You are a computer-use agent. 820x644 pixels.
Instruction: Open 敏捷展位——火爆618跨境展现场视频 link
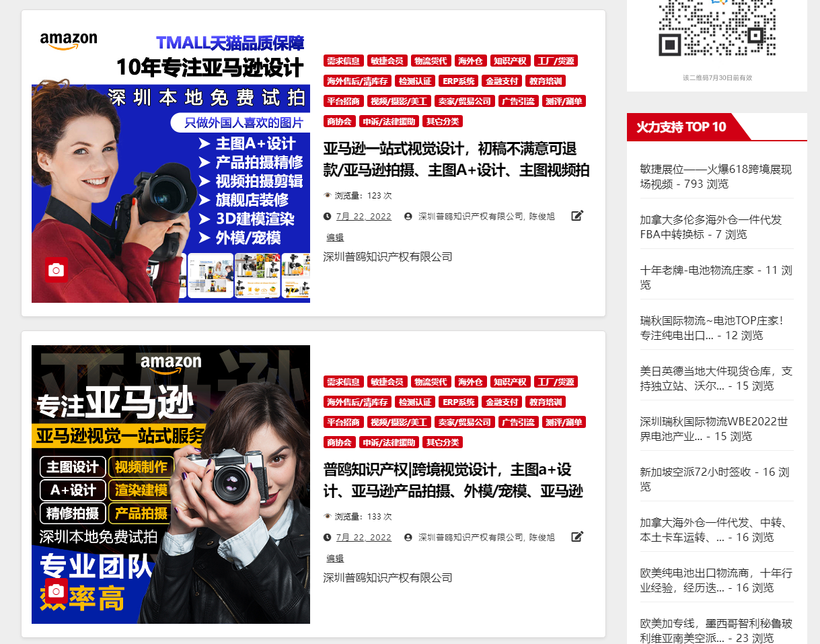coord(716,176)
